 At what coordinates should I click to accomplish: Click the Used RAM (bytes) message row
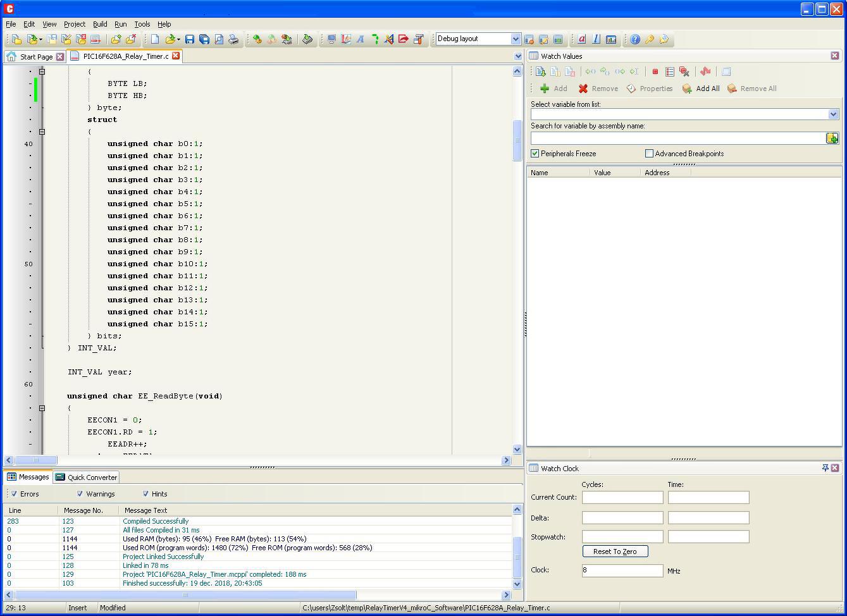(257, 539)
